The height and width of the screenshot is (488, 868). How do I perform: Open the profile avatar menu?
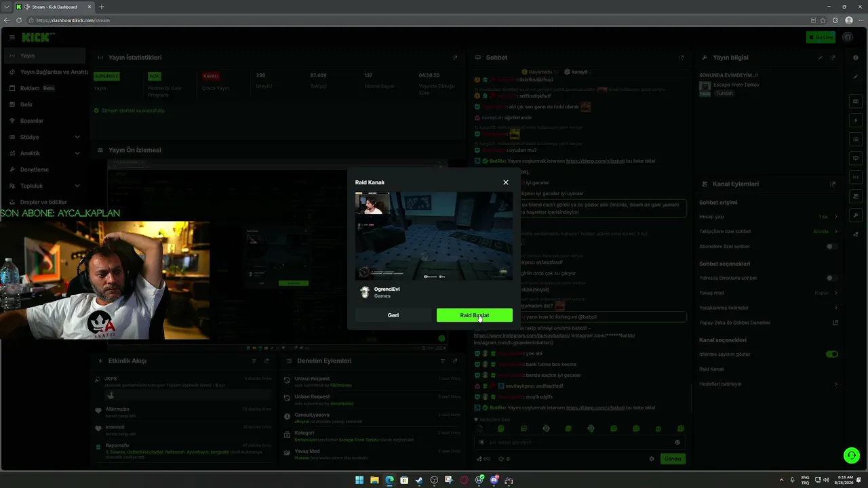pos(848,37)
